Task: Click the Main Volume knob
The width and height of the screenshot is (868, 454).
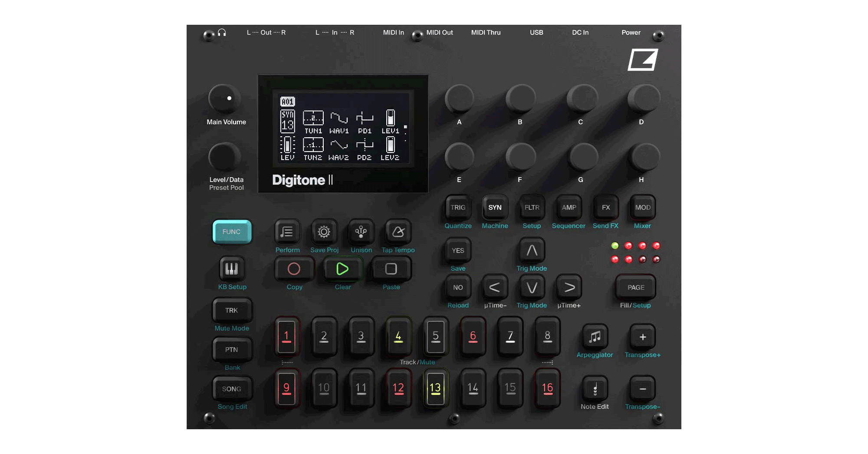Action: [225, 99]
